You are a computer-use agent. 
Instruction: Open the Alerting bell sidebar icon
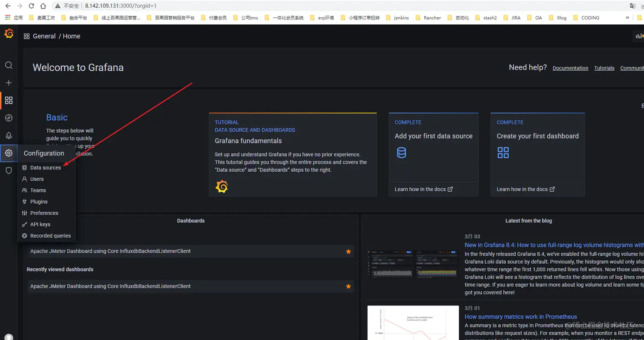click(9, 135)
